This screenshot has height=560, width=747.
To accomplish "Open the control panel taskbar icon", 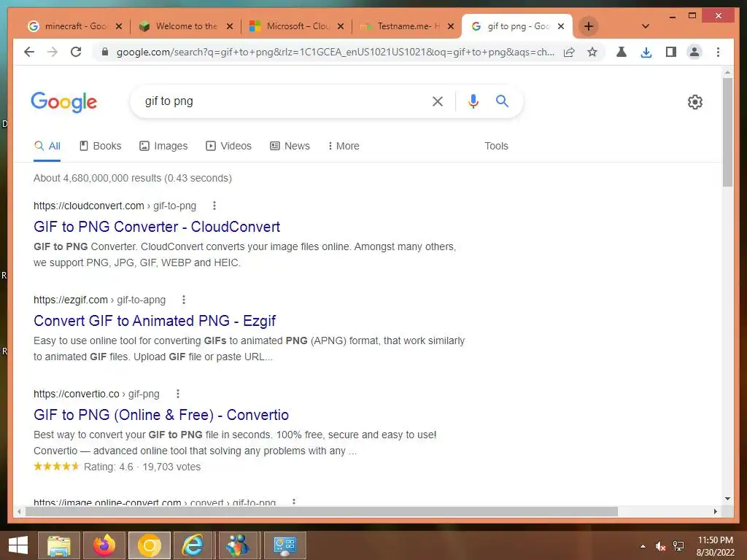I will 285,545.
